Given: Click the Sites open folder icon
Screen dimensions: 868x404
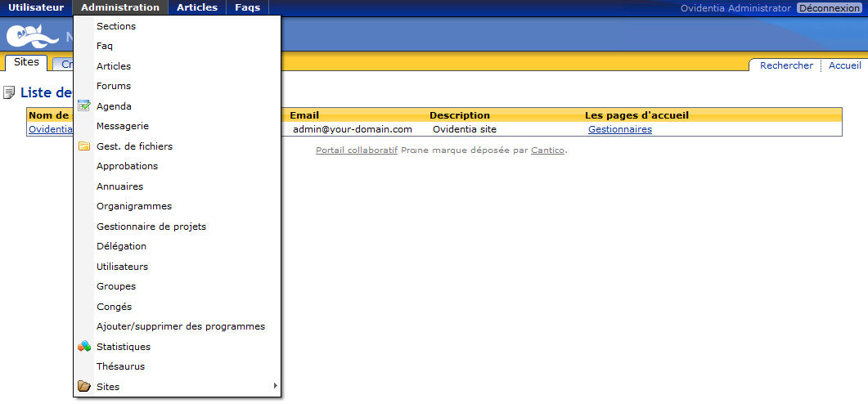Looking at the screenshot, I should pyautogui.click(x=83, y=387).
